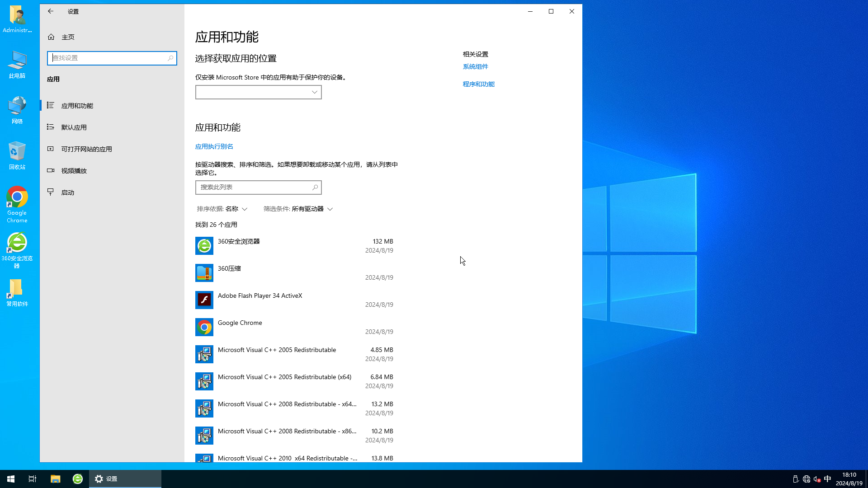Viewport: 868px width, 488px height.
Task: Click the 系统组件 related settings link
Action: [x=476, y=66]
